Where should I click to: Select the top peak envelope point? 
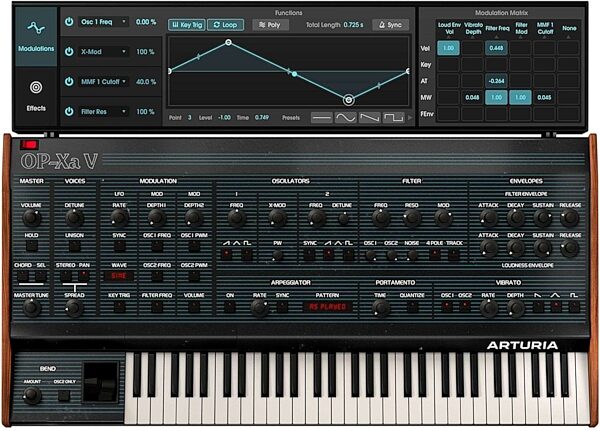(228, 42)
